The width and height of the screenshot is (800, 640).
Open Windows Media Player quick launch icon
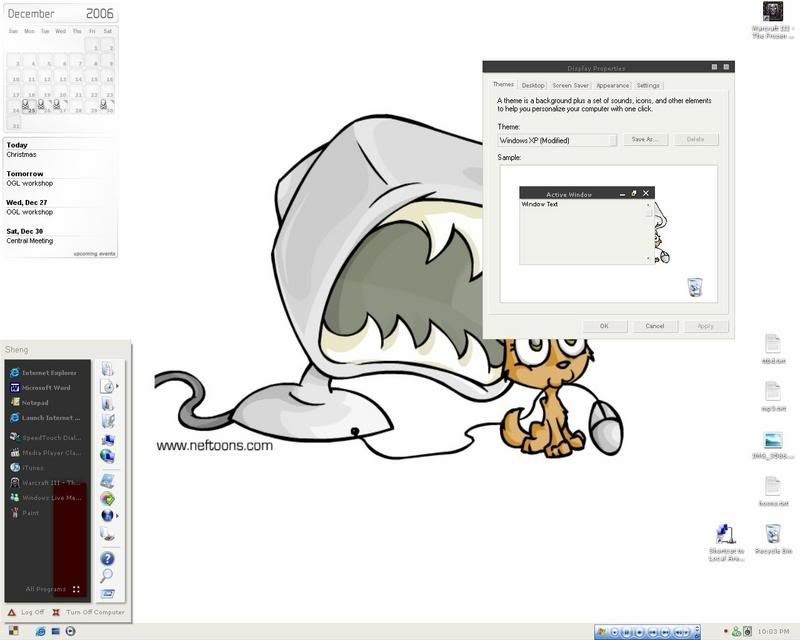pos(70,631)
